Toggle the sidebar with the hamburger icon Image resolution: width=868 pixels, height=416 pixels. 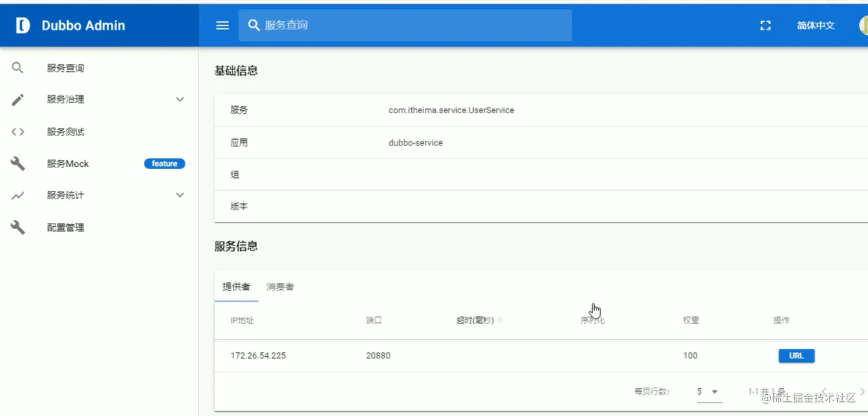pos(222,25)
